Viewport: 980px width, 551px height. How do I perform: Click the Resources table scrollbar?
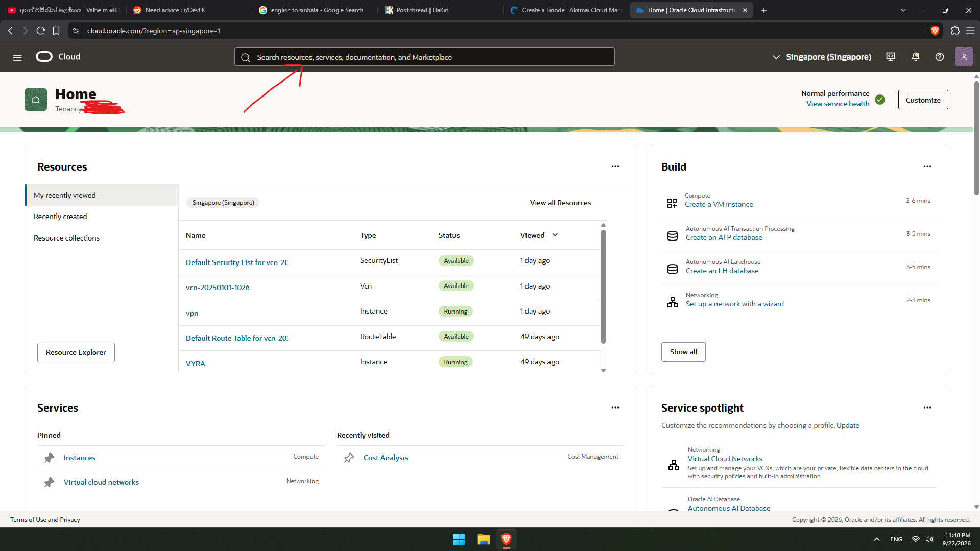pos(603,286)
